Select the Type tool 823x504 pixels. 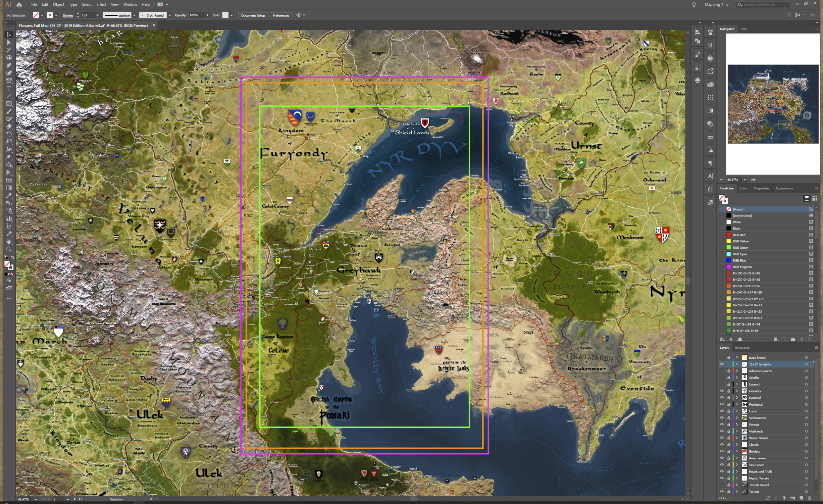[9, 88]
